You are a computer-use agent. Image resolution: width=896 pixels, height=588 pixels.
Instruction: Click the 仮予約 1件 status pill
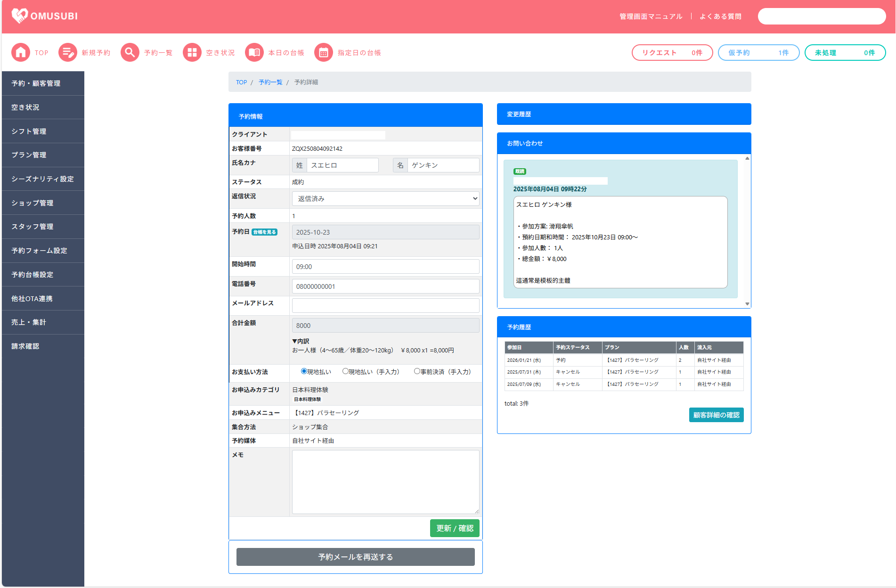pyautogui.click(x=758, y=53)
